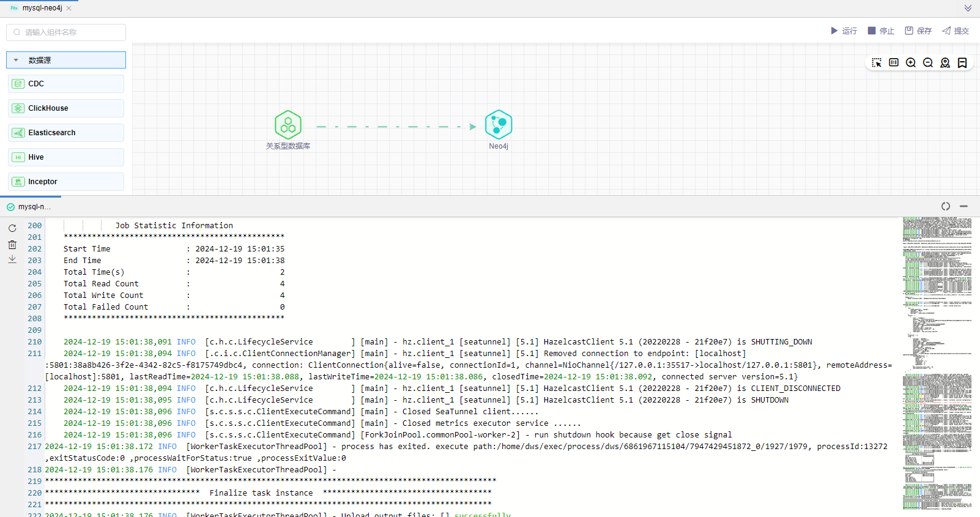This screenshot has height=517, width=980.
Task: Run the job with 运行 button
Action: 844,31
